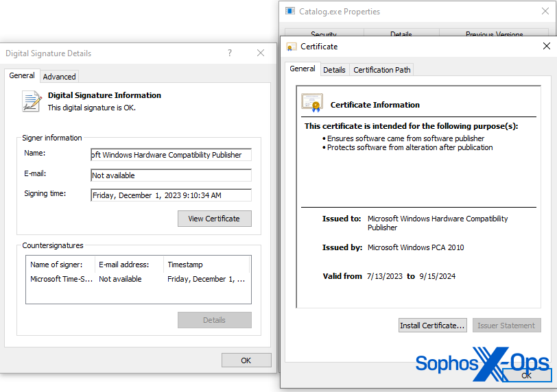
Task: Click the certificate ribbon icon beside Certificate Information
Action: point(312,103)
